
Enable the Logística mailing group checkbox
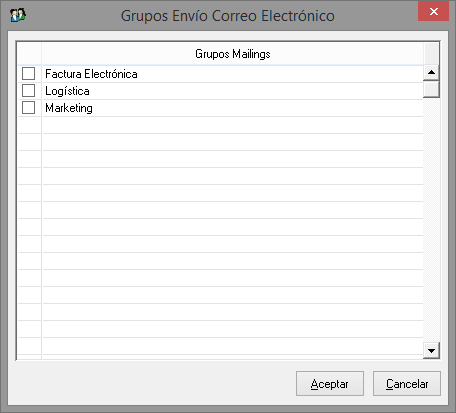(28, 91)
